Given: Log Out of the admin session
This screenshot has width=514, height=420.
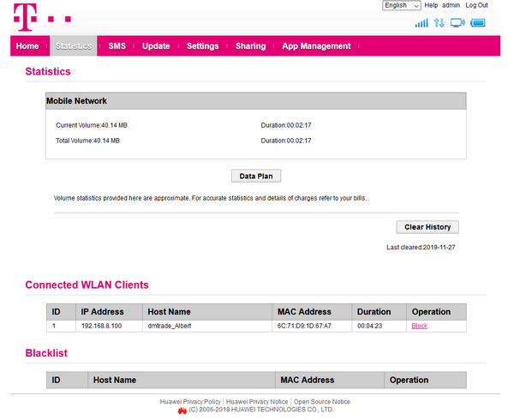Looking at the screenshot, I should pyautogui.click(x=477, y=5).
